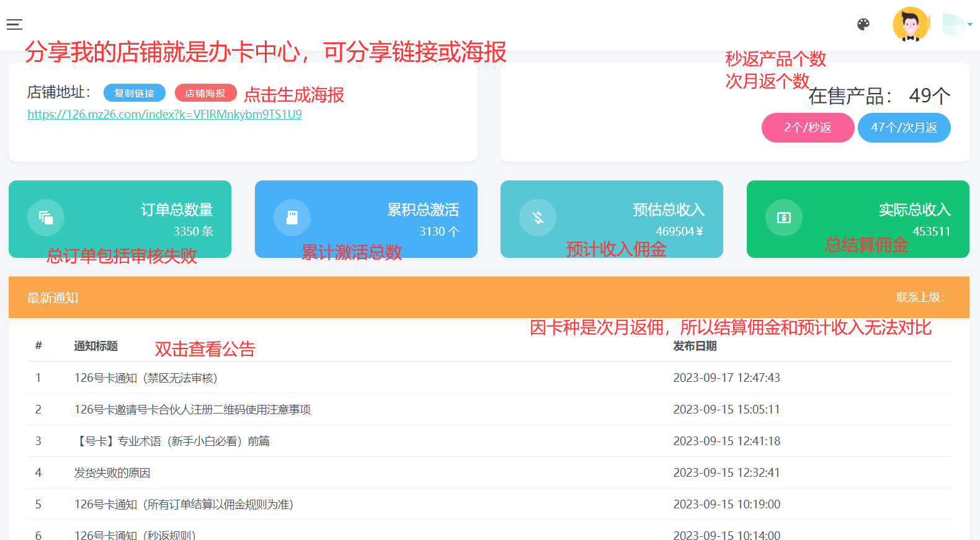The height and width of the screenshot is (540, 980).
Task: Click the 复制链接 button
Action: click(134, 93)
